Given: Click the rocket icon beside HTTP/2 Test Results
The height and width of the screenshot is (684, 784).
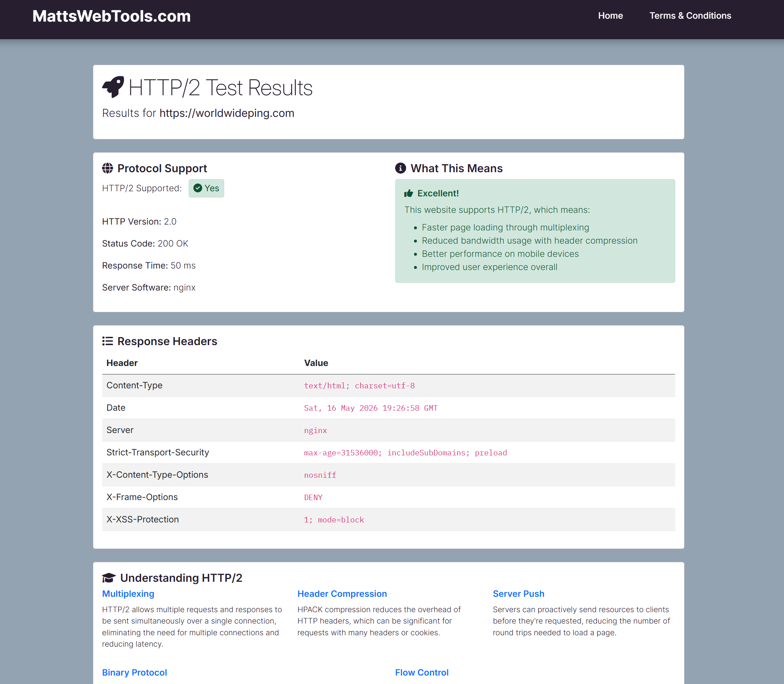Looking at the screenshot, I should (113, 87).
